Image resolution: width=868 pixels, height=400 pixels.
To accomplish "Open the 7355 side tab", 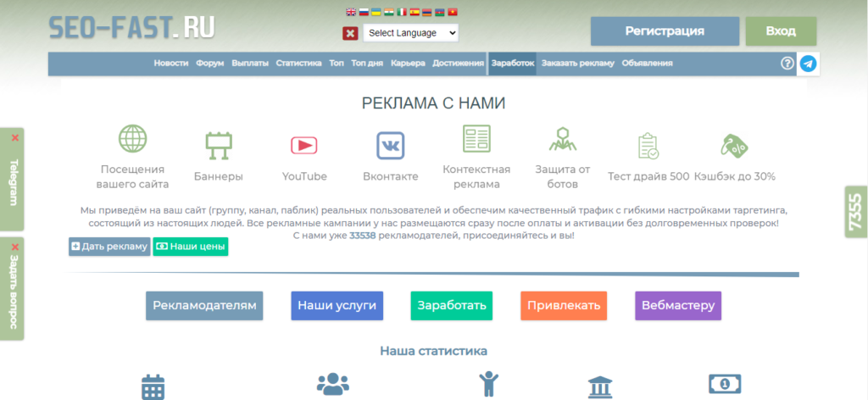I will point(856,212).
